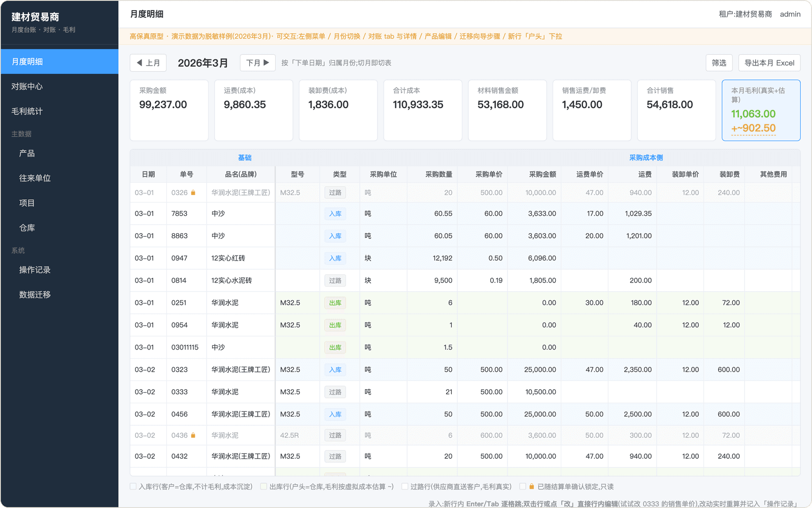Click lock icon beside order 0436

coord(193,435)
